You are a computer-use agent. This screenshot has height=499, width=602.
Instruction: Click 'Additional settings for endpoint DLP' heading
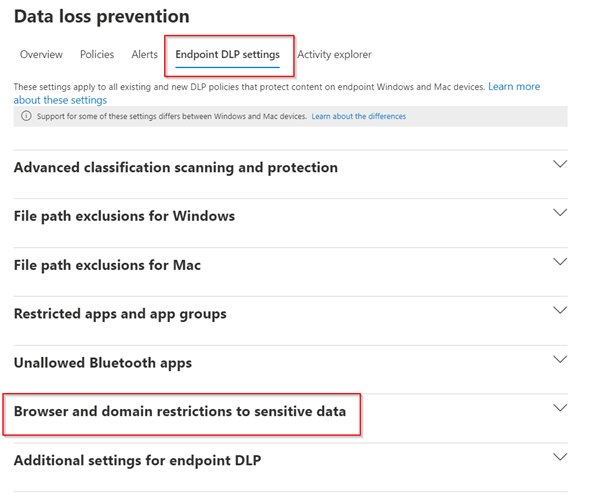(x=138, y=460)
